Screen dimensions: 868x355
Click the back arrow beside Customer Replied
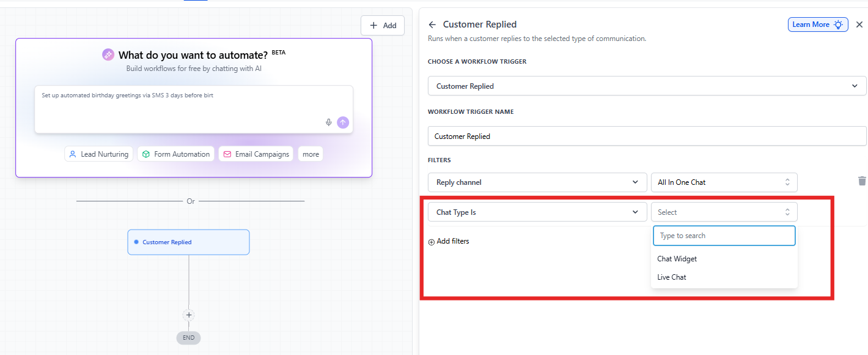pyautogui.click(x=432, y=24)
